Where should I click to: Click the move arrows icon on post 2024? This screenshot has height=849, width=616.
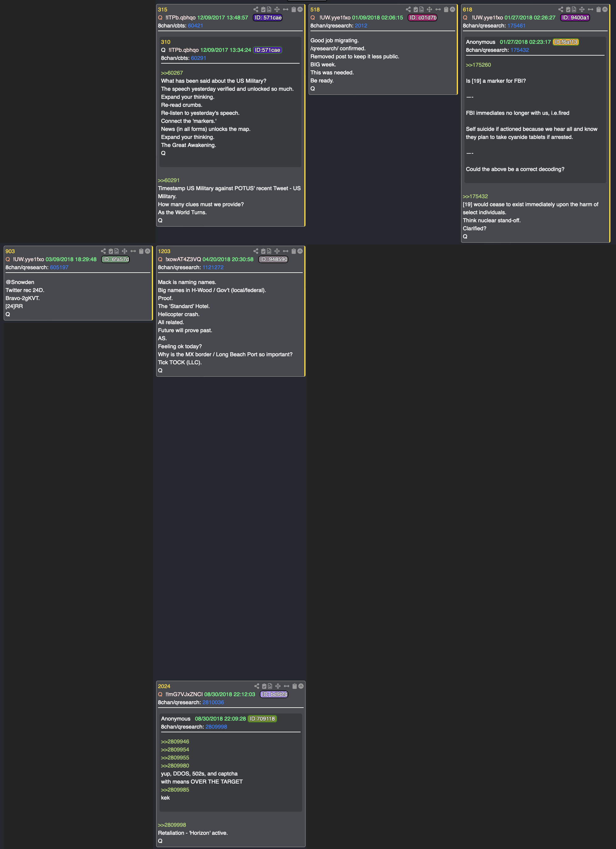(278, 686)
